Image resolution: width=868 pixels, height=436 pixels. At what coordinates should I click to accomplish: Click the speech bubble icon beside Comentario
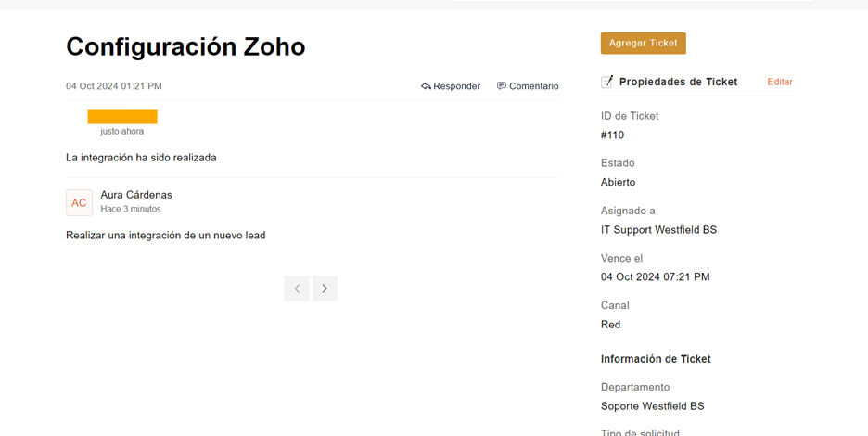(502, 86)
